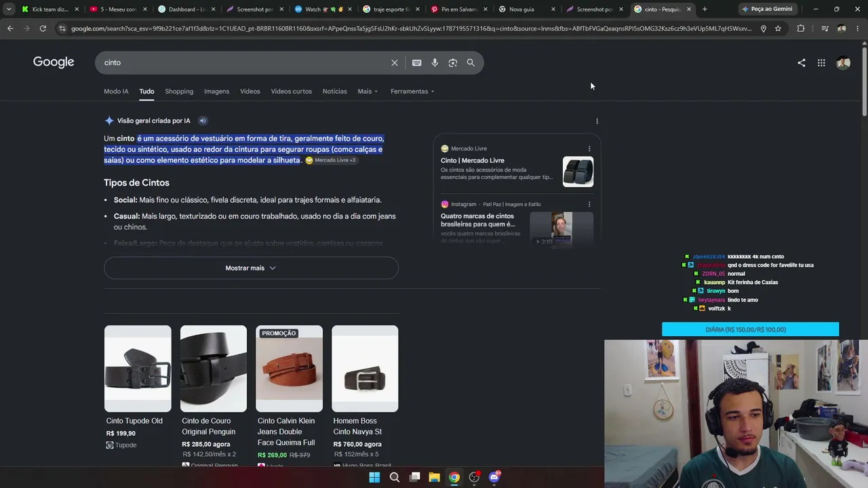
Task: Switch to the Vídeos tab
Action: (250, 91)
